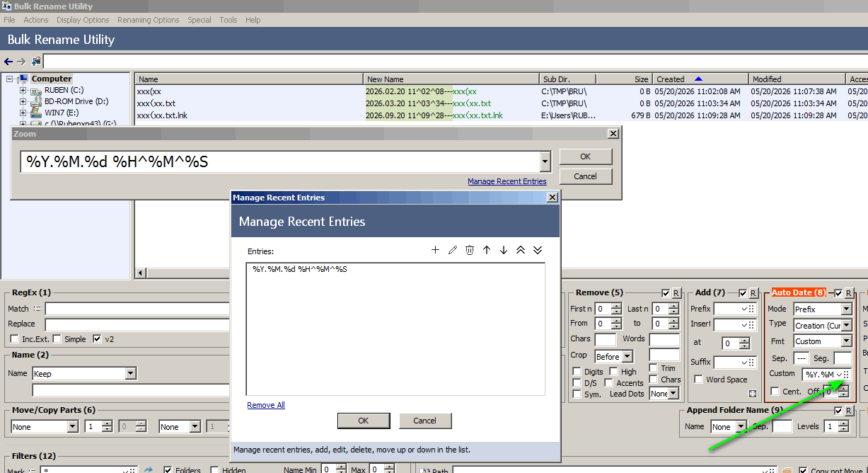Open Auto Date Mode Prefix dropdown

(x=846, y=309)
